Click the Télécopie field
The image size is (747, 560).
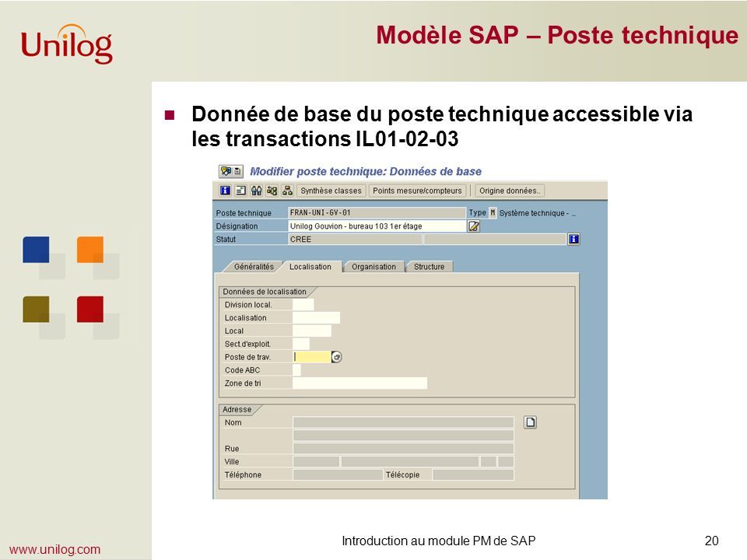(474, 474)
